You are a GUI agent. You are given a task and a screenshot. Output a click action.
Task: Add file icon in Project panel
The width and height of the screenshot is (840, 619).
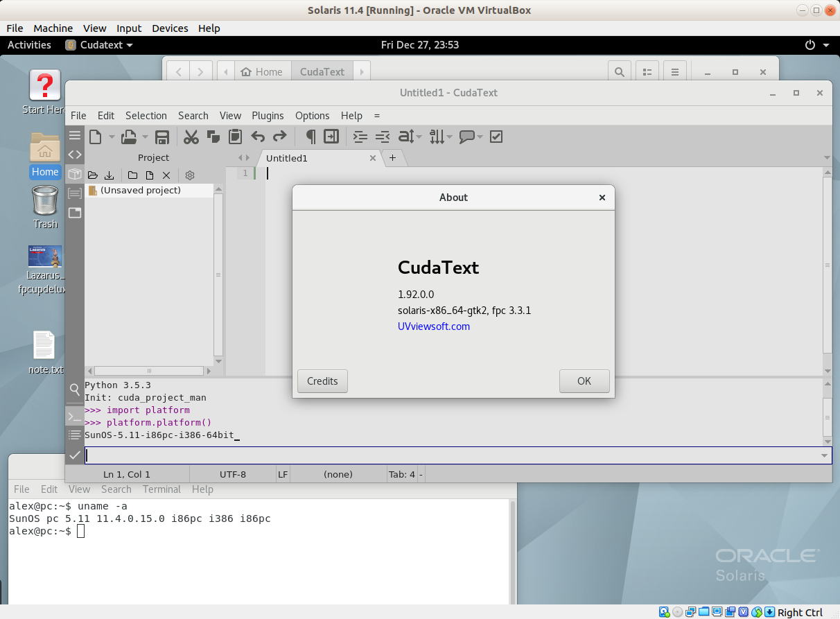coord(149,175)
